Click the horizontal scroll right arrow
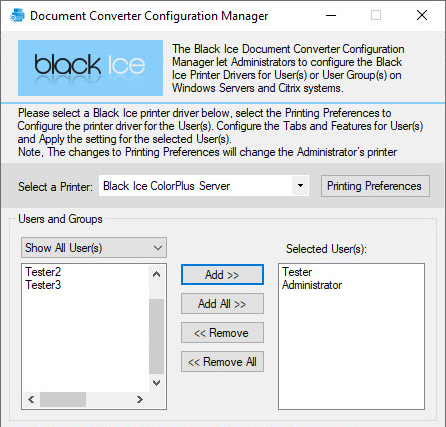 140,399
